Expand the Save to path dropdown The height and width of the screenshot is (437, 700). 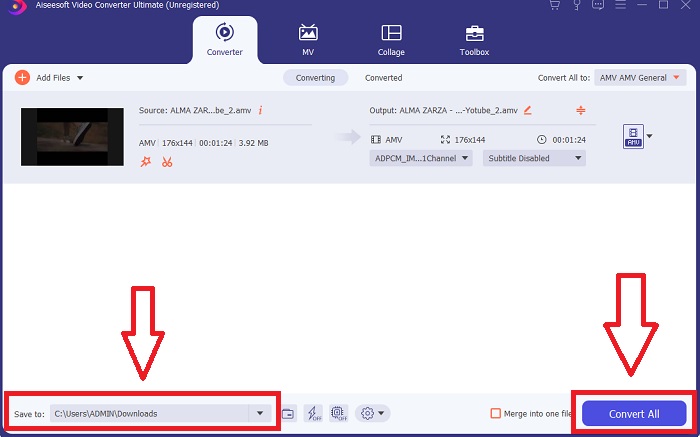click(x=260, y=413)
